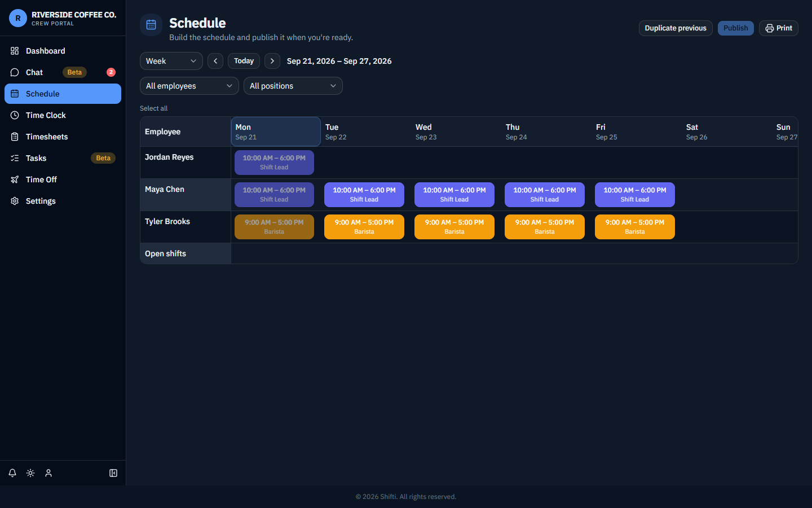This screenshot has height=508, width=812.
Task: Click the Settings gear icon
Action: pyautogui.click(x=15, y=201)
